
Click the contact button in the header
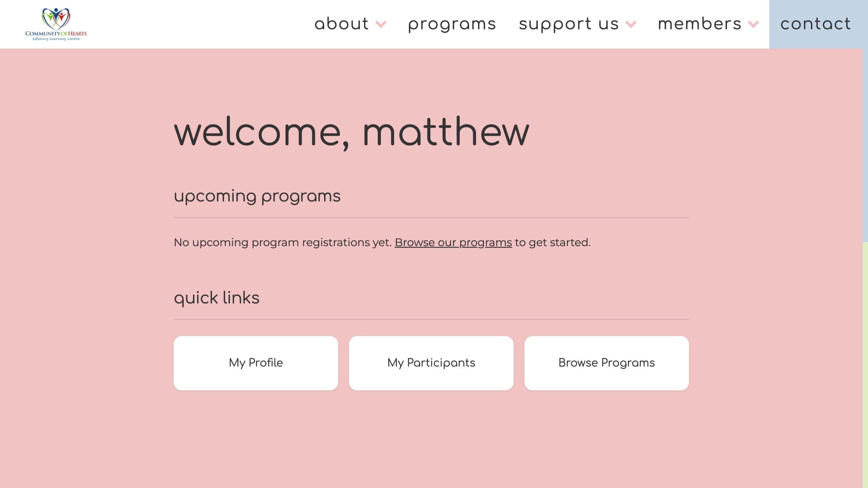point(815,24)
